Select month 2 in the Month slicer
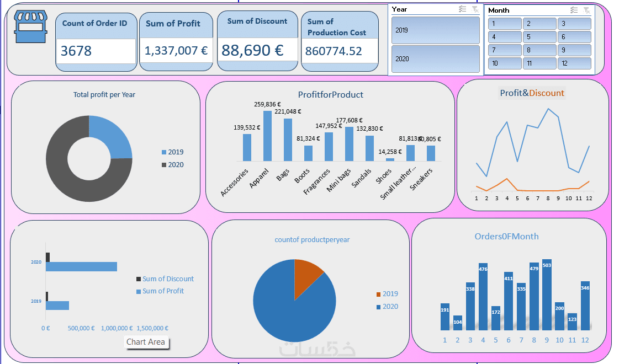 (539, 24)
